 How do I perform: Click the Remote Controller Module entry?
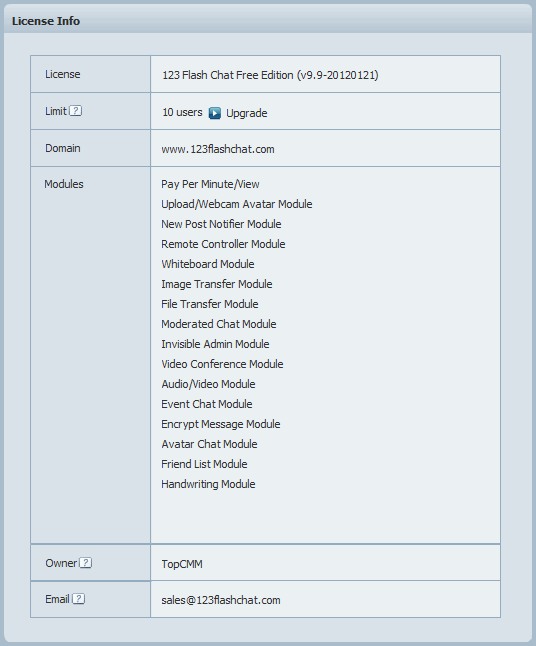click(x=223, y=244)
